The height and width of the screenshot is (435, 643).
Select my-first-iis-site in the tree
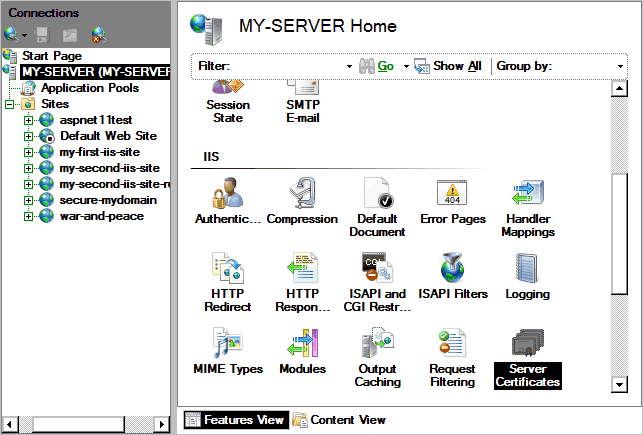coord(100,152)
